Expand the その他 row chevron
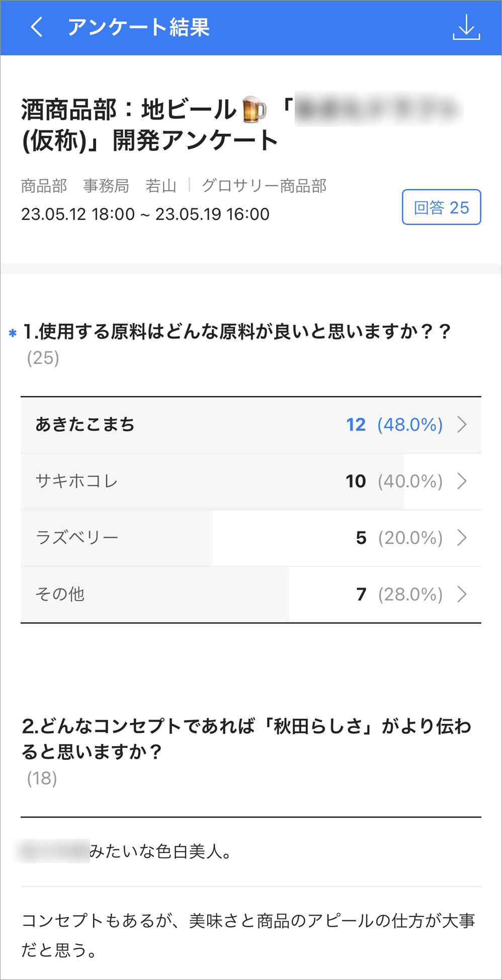This screenshot has width=502, height=980. (462, 594)
